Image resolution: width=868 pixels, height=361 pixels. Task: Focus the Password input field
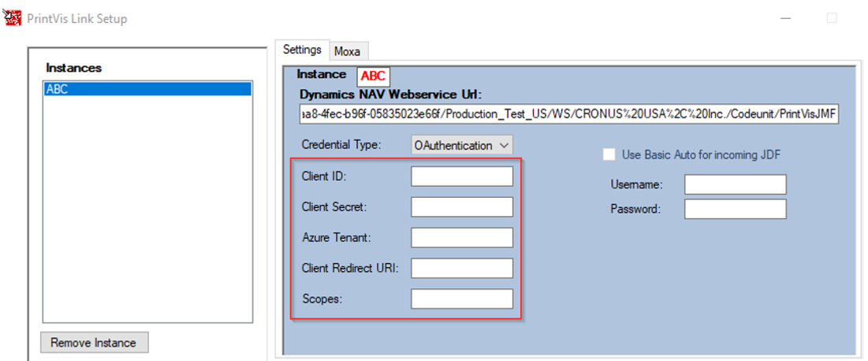pos(735,209)
